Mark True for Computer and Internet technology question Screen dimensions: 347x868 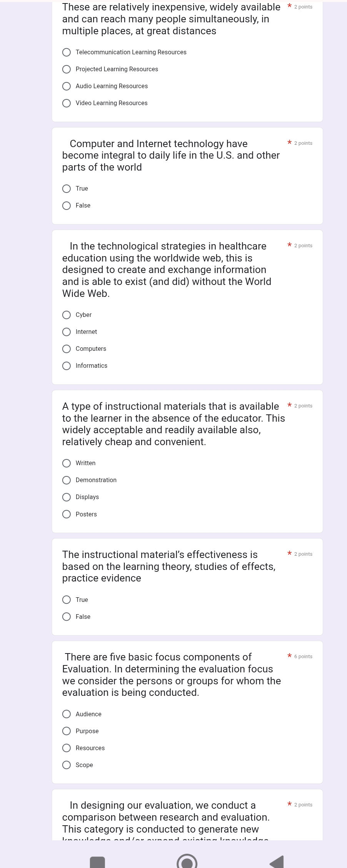67,189
